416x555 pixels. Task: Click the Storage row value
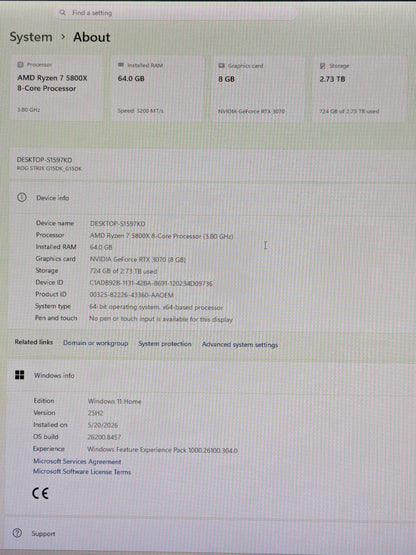point(123,271)
